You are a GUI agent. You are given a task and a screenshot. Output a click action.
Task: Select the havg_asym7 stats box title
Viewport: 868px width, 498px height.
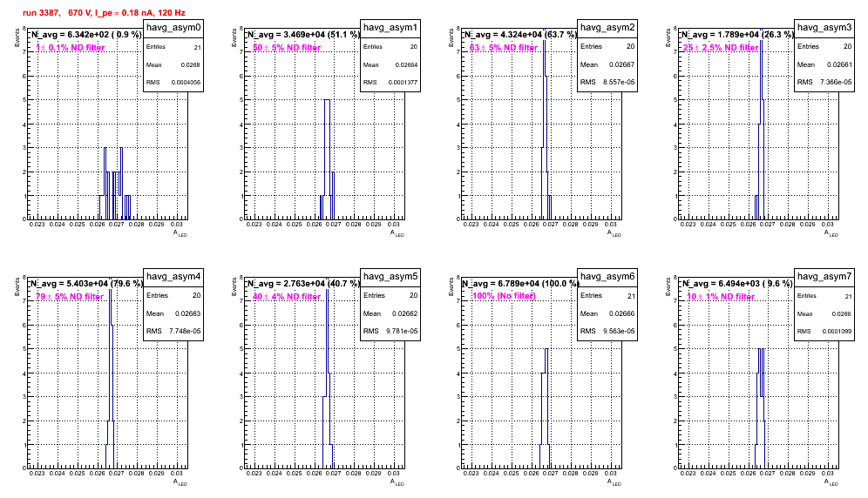coord(824,277)
